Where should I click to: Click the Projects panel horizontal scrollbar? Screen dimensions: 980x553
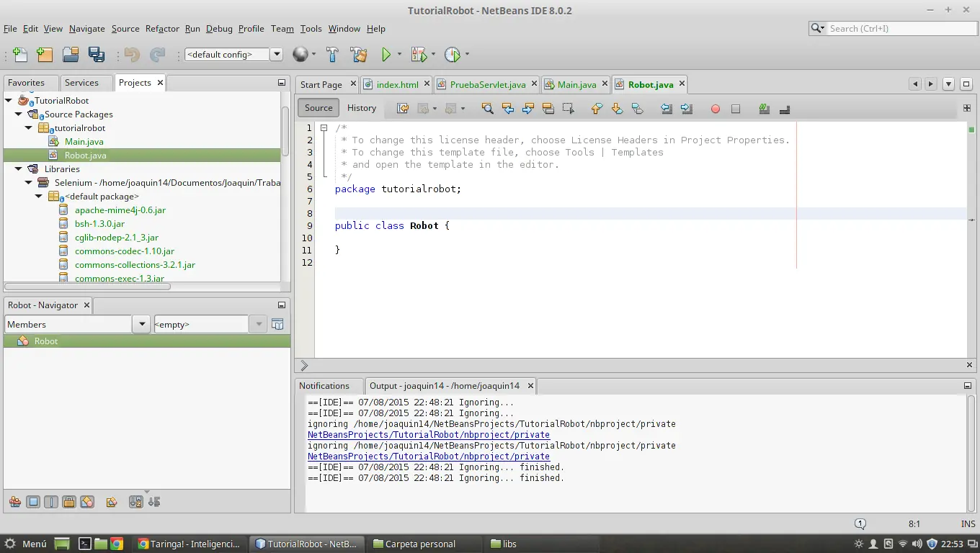coord(88,287)
